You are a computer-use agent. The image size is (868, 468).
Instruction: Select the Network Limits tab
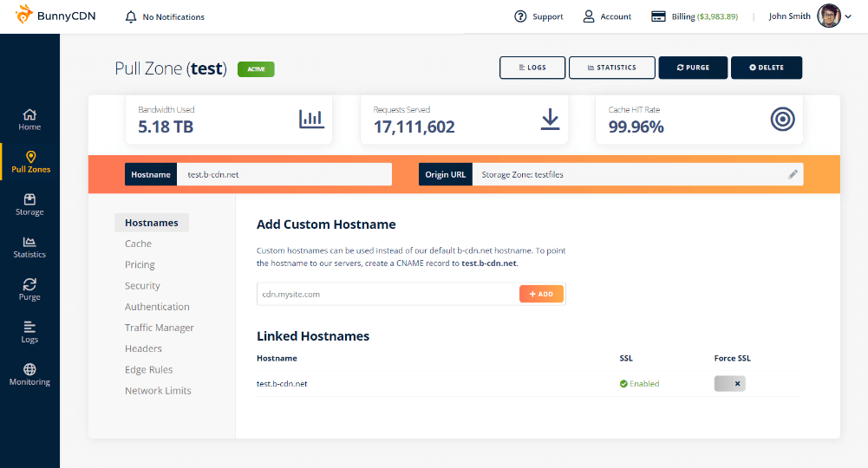point(158,391)
